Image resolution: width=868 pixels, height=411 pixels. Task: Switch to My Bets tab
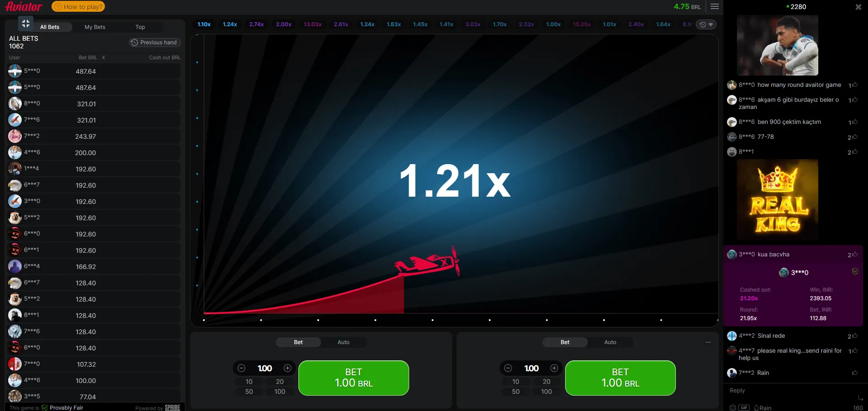pyautogui.click(x=95, y=27)
